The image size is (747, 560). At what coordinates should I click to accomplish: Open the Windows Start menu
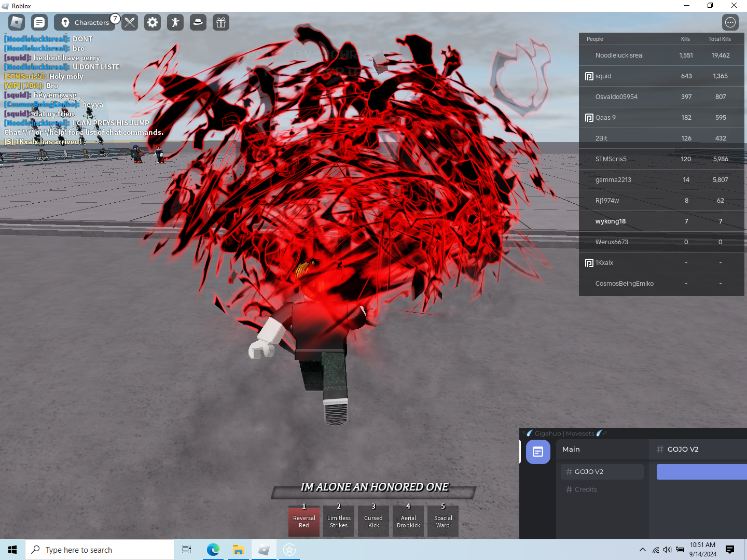(12, 550)
